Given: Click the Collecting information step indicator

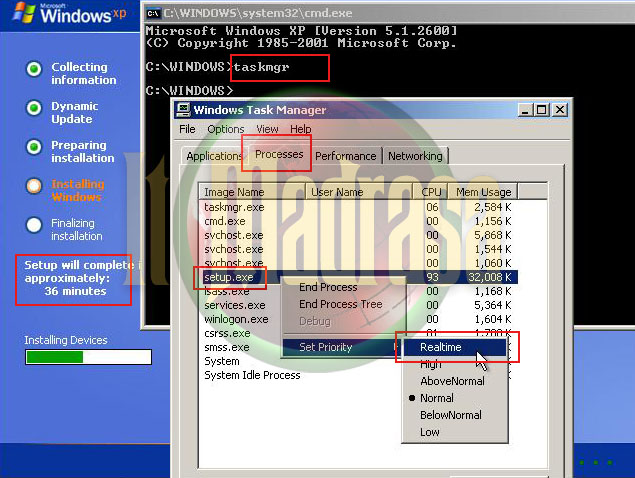Looking at the screenshot, I should (x=34, y=69).
